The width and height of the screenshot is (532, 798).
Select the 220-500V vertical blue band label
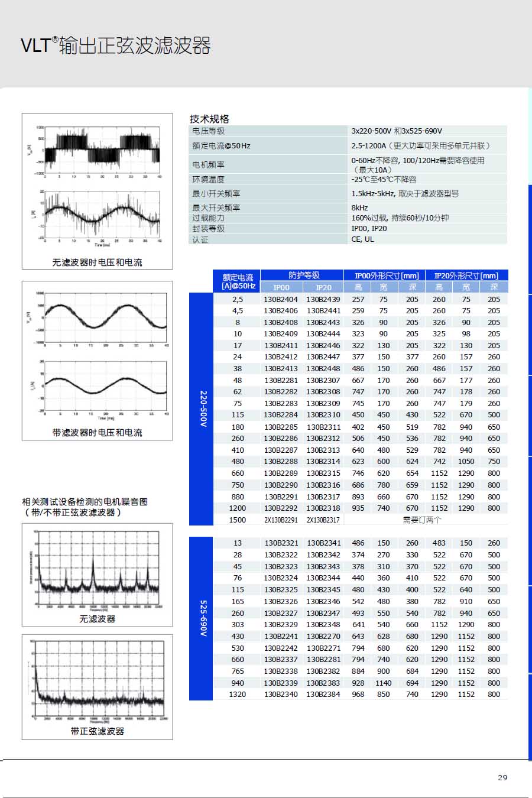pyautogui.click(x=202, y=408)
